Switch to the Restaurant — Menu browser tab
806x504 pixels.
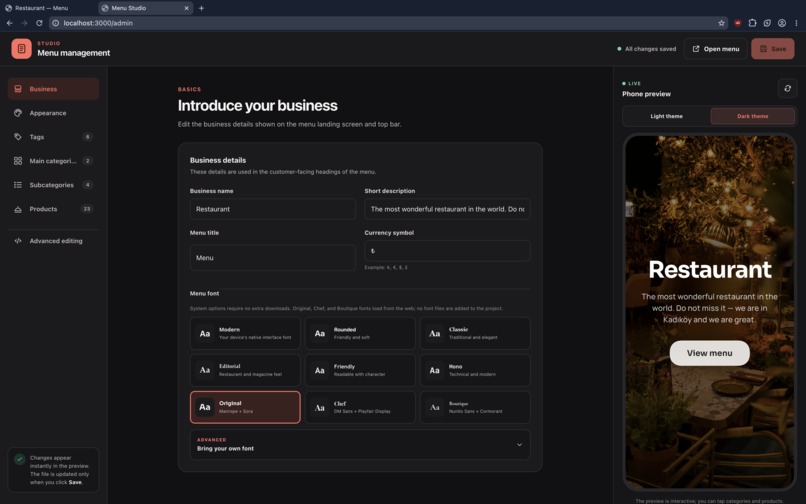(47, 8)
